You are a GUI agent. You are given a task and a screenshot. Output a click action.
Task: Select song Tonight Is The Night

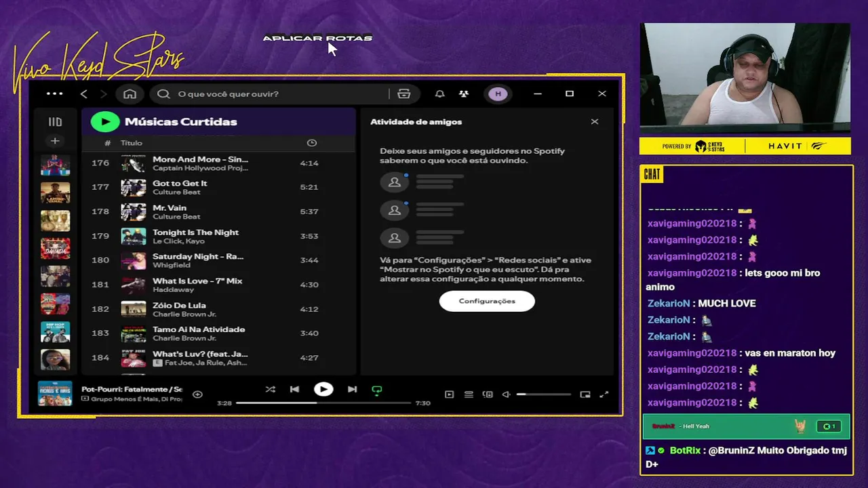tap(218, 237)
